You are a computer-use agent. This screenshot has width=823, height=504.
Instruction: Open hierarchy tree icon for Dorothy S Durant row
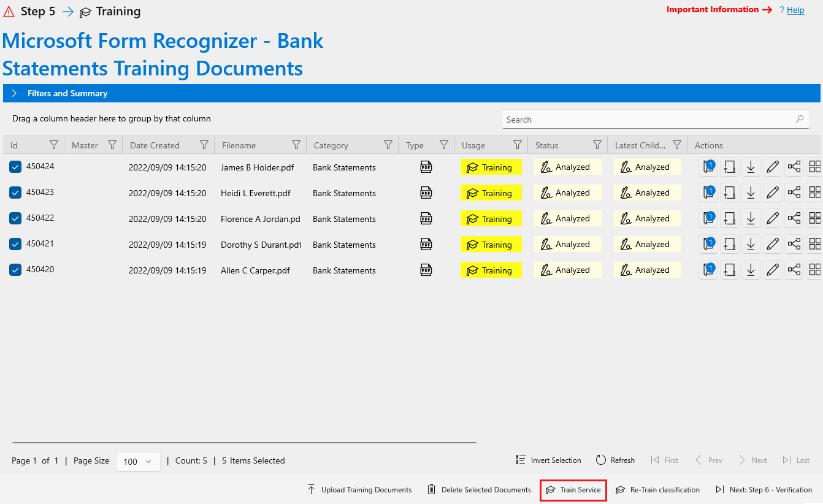pos(794,244)
